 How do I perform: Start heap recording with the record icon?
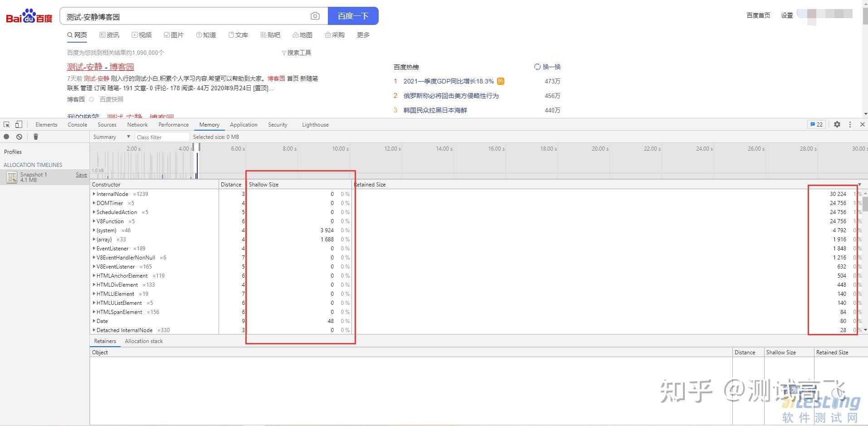(x=6, y=137)
